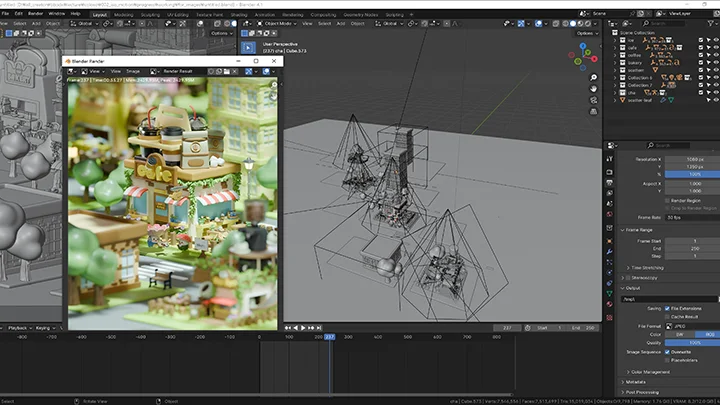Open the Particles properties tab icon
Screen dimensions: 720x405
609,262
